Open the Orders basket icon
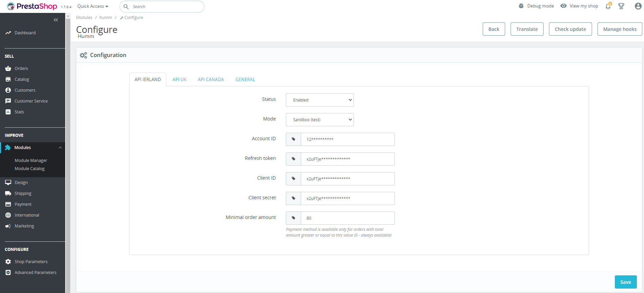Image resolution: width=644 pixels, height=293 pixels. [x=8, y=69]
